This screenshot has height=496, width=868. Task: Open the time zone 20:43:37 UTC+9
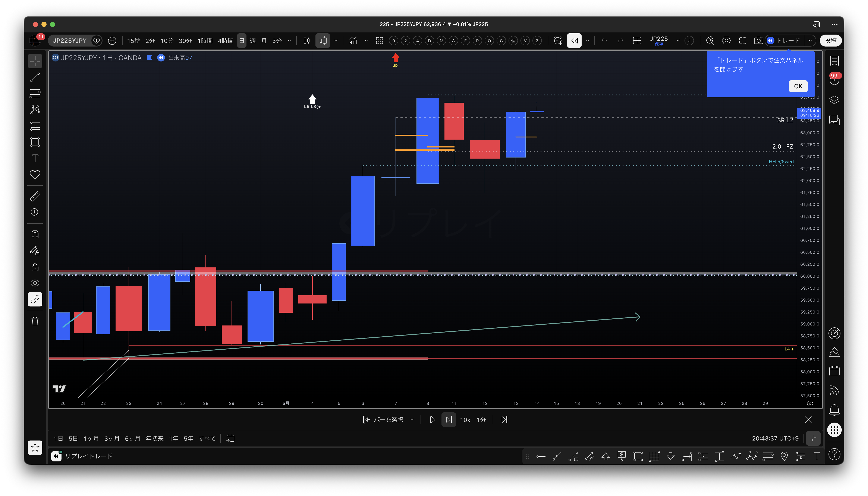[775, 438]
